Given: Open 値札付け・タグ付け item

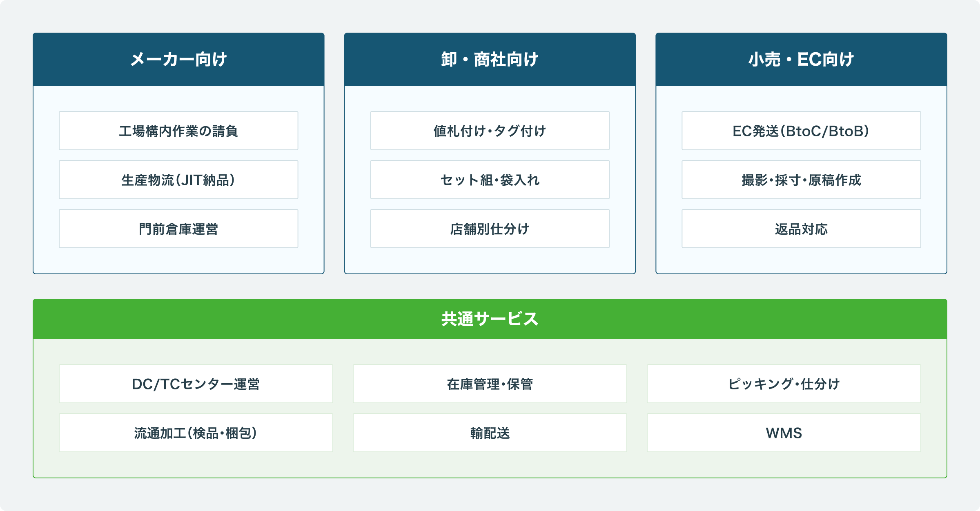Looking at the screenshot, I should pos(490,131).
